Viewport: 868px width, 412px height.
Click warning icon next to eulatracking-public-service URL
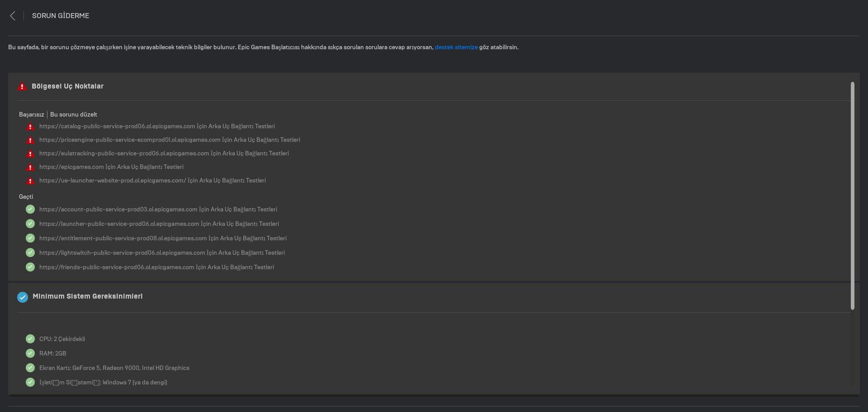tap(30, 154)
